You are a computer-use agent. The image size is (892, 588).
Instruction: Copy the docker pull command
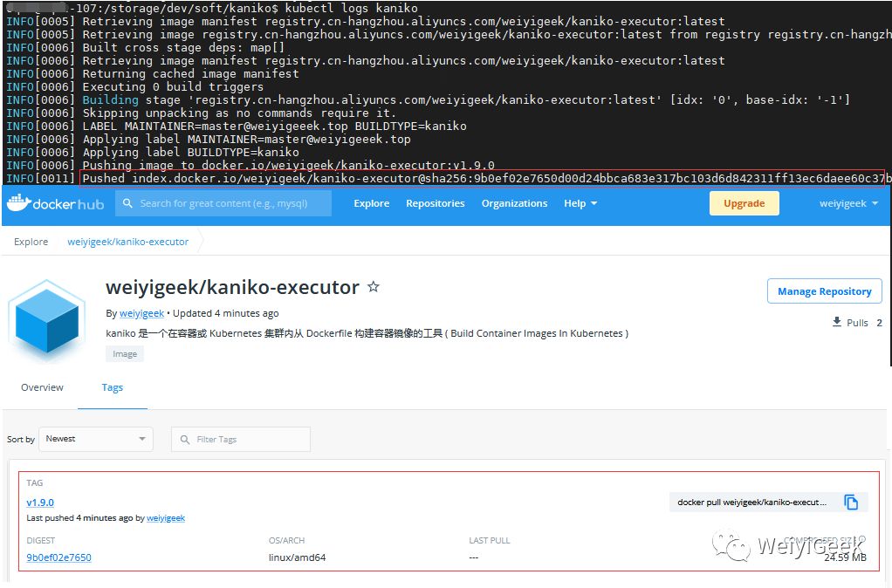tap(851, 503)
